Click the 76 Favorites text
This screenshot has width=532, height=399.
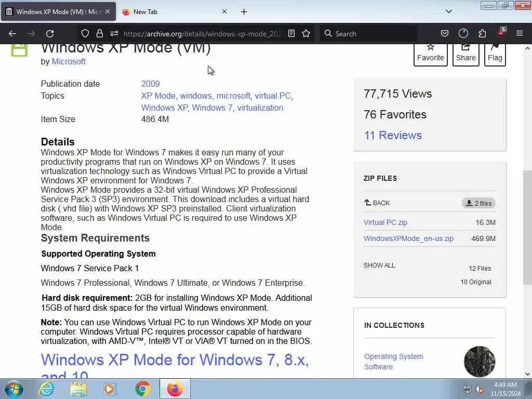[395, 114]
